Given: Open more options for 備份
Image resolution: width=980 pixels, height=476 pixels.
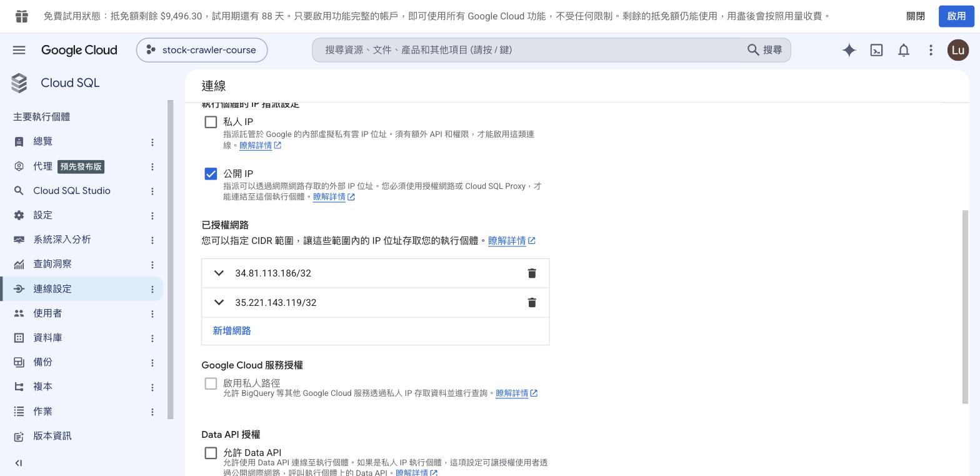Looking at the screenshot, I should pyautogui.click(x=152, y=363).
